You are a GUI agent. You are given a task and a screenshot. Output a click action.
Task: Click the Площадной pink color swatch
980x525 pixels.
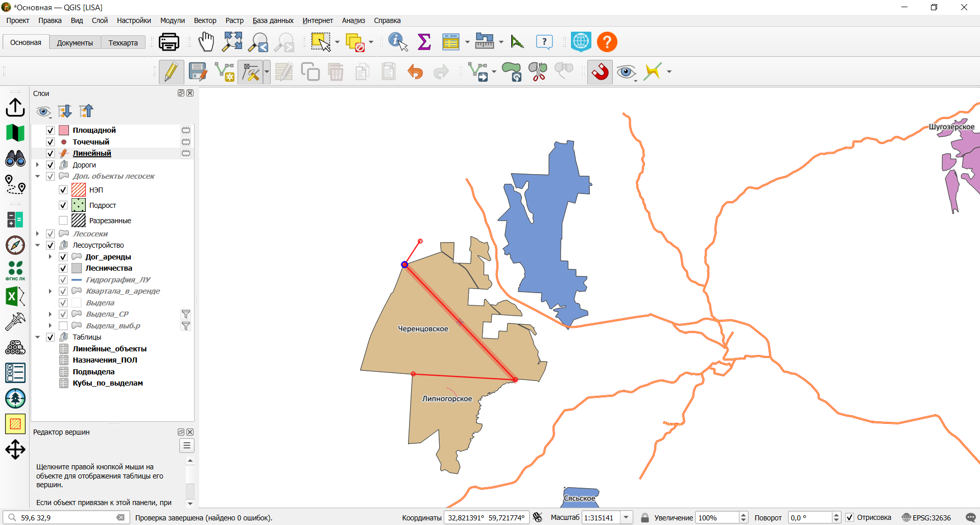(x=64, y=130)
